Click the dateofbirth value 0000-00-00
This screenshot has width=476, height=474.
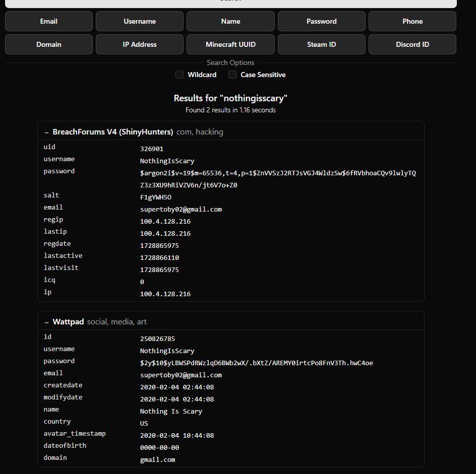pyautogui.click(x=160, y=448)
